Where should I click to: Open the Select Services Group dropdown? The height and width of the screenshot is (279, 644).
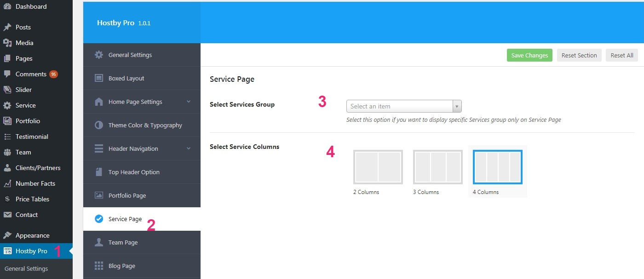(404, 106)
